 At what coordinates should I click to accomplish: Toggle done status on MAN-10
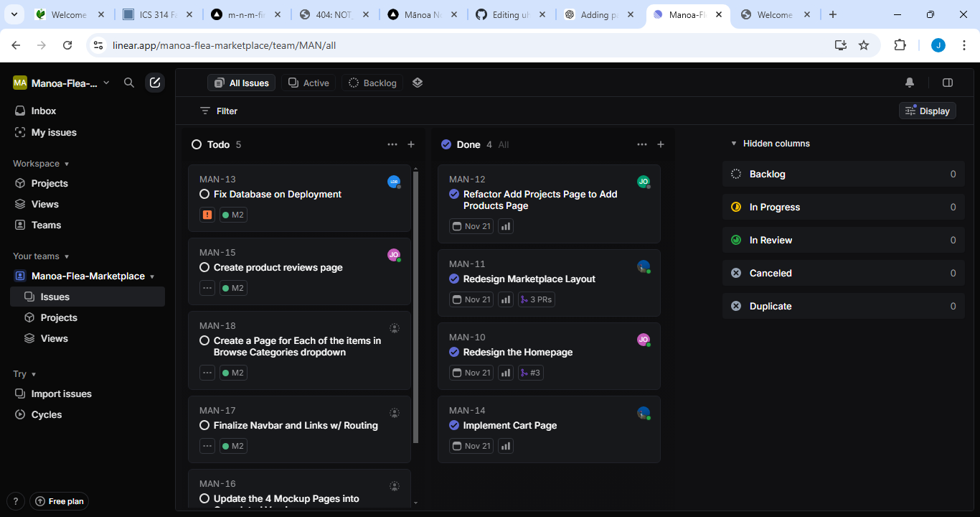(454, 353)
